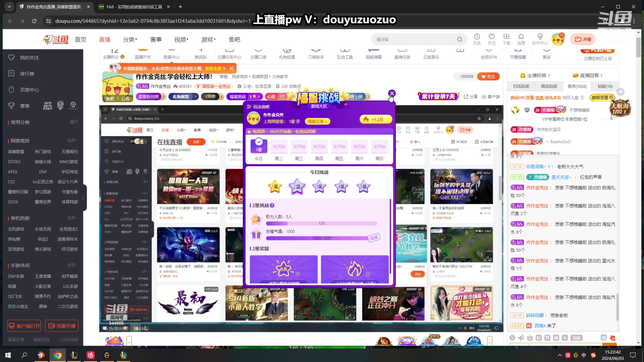Switch to 周活跃度 tab

click(549, 86)
